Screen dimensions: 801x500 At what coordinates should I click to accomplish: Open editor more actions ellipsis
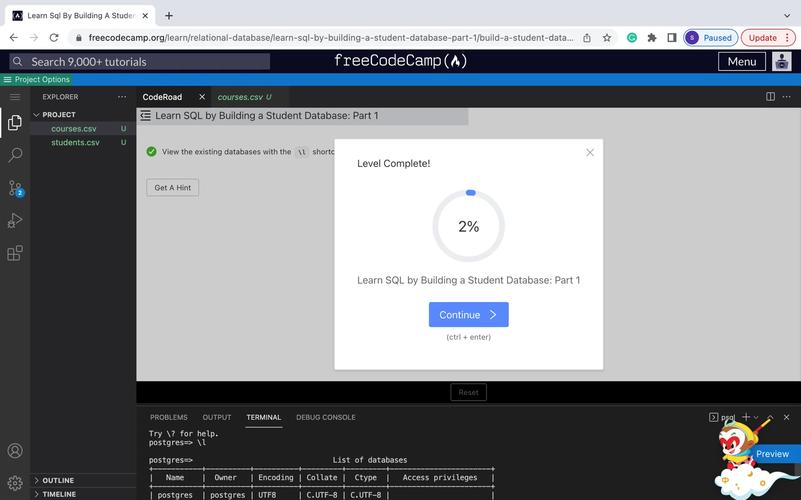pyautogui.click(x=786, y=97)
